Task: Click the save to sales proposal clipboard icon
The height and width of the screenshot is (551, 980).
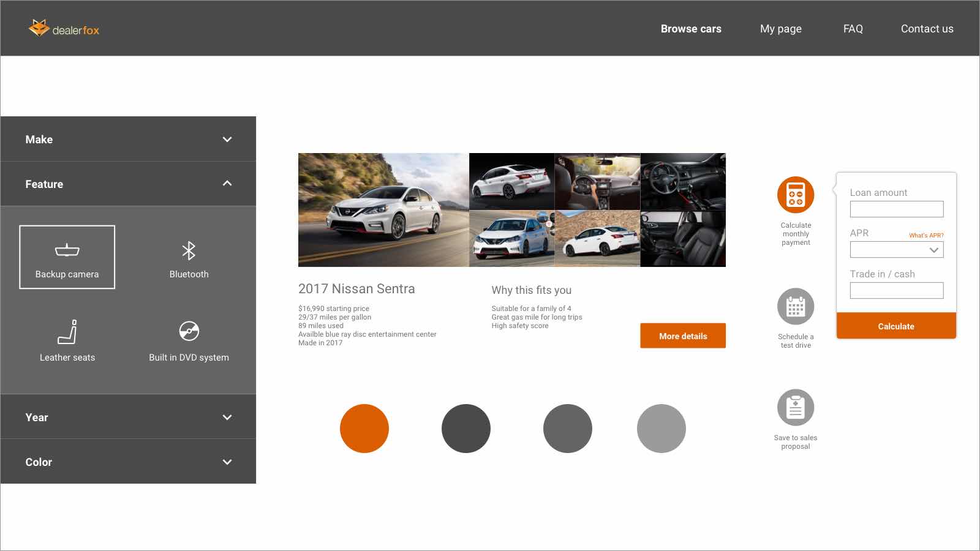Action: (x=796, y=407)
